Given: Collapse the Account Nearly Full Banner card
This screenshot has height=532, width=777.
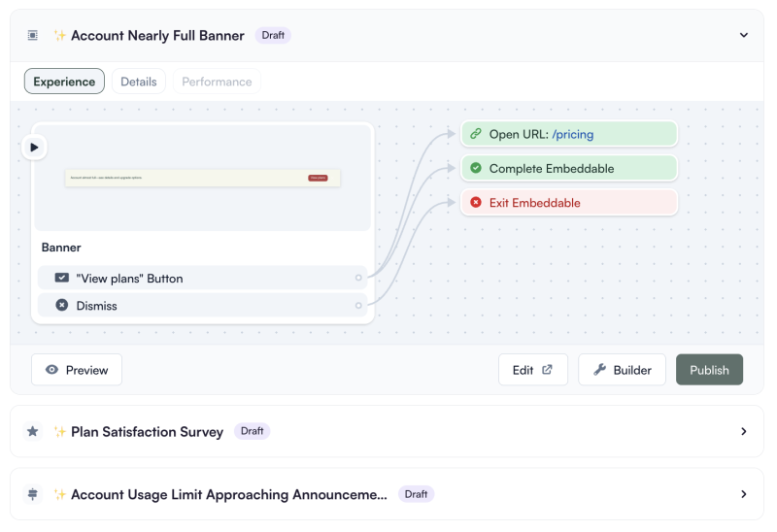Looking at the screenshot, I should click(x=743, y=35).
